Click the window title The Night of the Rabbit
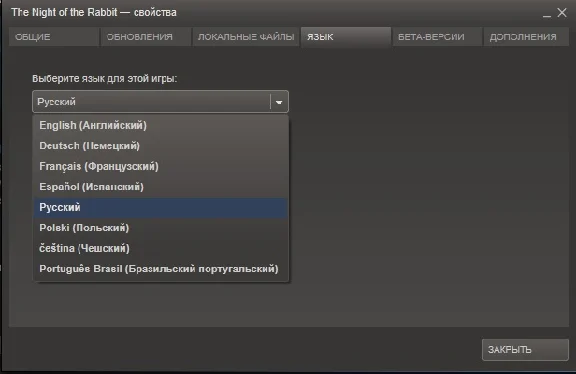The image size is (576, 374). tap(64, 12)
